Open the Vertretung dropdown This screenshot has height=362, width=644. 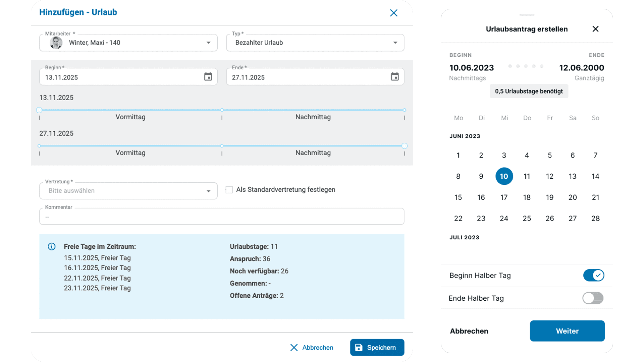(128, 191)
